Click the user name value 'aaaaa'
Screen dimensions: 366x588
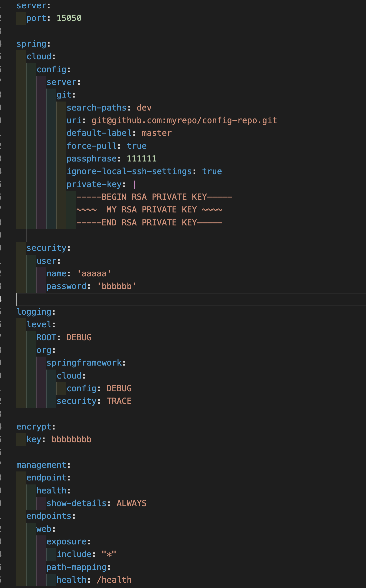[94, 274]
